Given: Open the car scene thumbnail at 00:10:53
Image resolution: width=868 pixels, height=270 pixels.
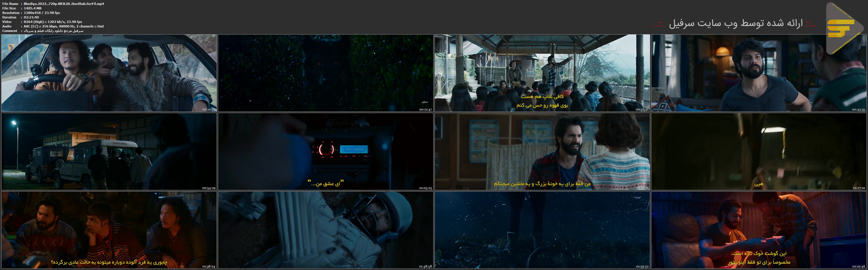Looking at the screenshot, I should 109,73.
